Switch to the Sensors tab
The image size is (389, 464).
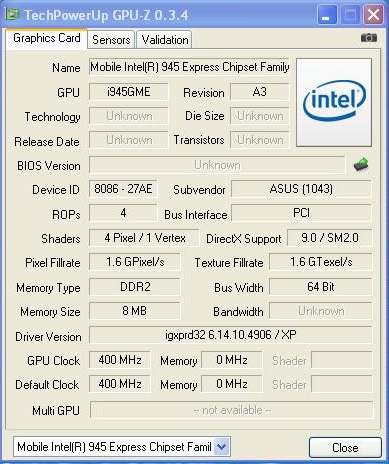pos(111,40)
